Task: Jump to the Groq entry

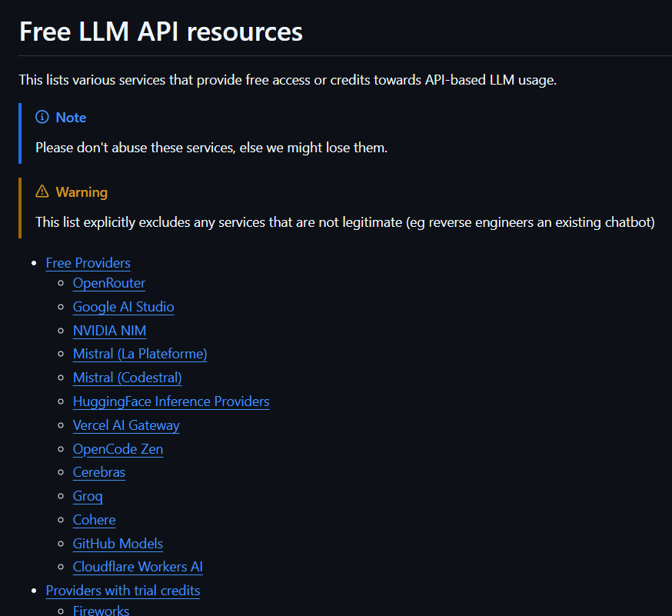Action: tap(88, 496)
